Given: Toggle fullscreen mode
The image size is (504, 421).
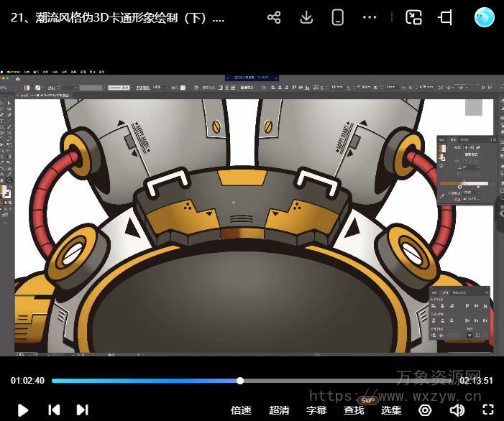Looking at the screenshot, I should pyautogui.click(x=488, y=410).
